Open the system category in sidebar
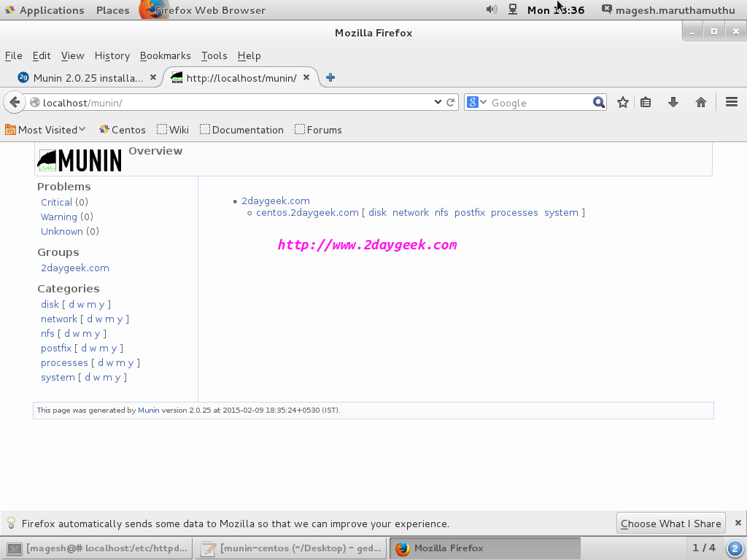 [58, 378]
